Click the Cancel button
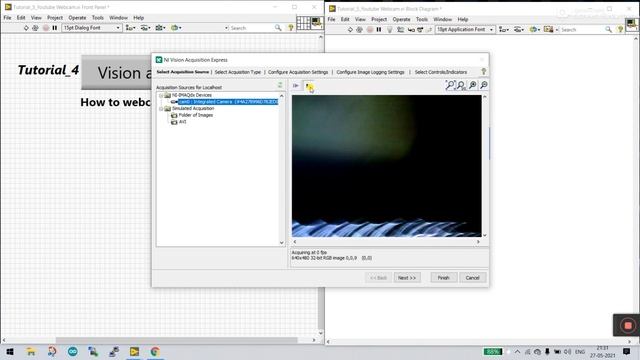640x360 pixels. coord(473,278)
